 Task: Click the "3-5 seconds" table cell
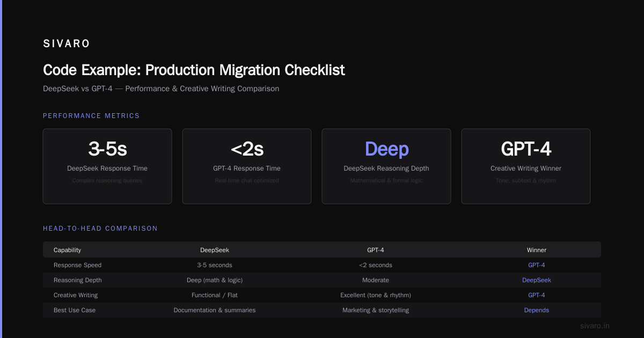click(215, 265)
